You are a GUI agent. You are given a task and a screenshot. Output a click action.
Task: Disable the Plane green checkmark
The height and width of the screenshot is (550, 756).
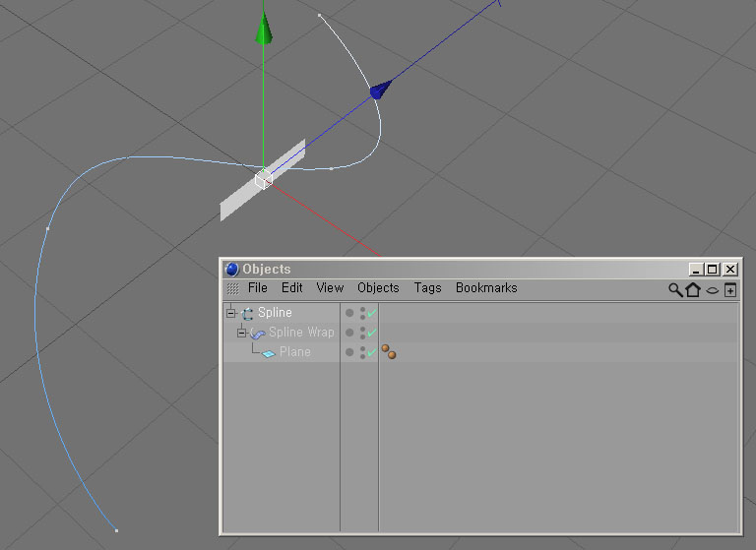pyautogui.click(x=372, y=352)
